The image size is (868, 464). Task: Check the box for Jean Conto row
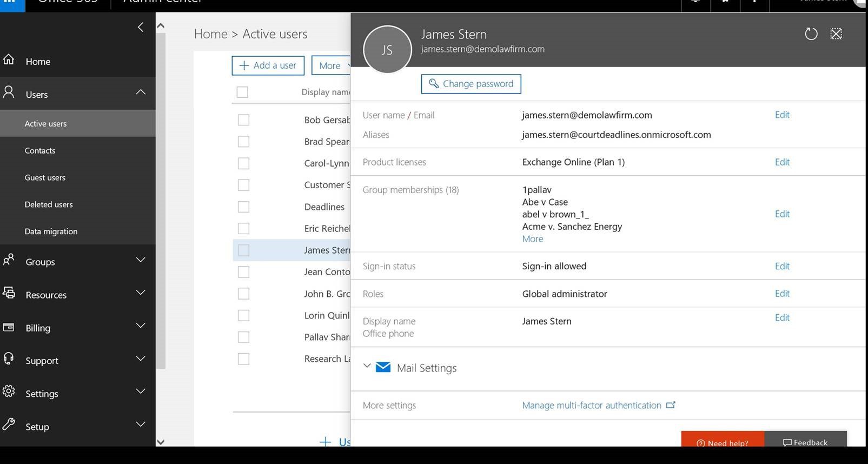coord(243,271)
